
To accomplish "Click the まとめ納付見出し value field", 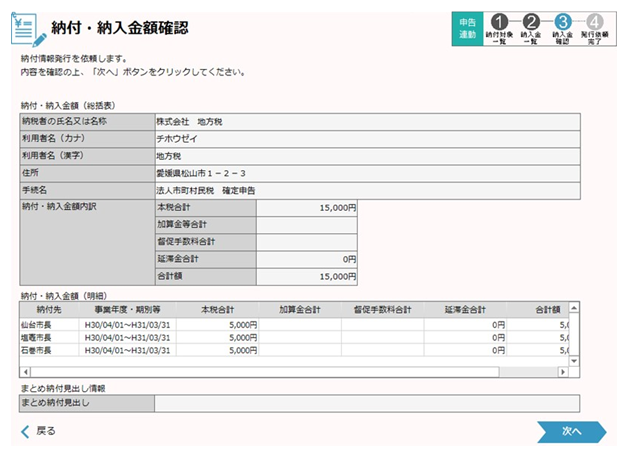I will pos(367,403).
